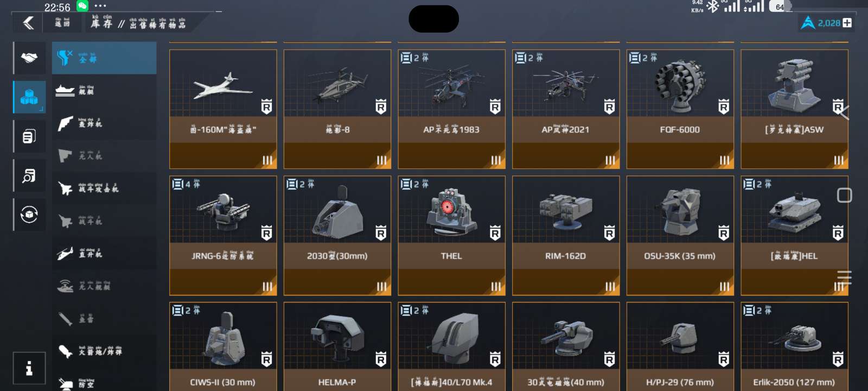Filter by 战斗攻击机 strike fighters

104,188
